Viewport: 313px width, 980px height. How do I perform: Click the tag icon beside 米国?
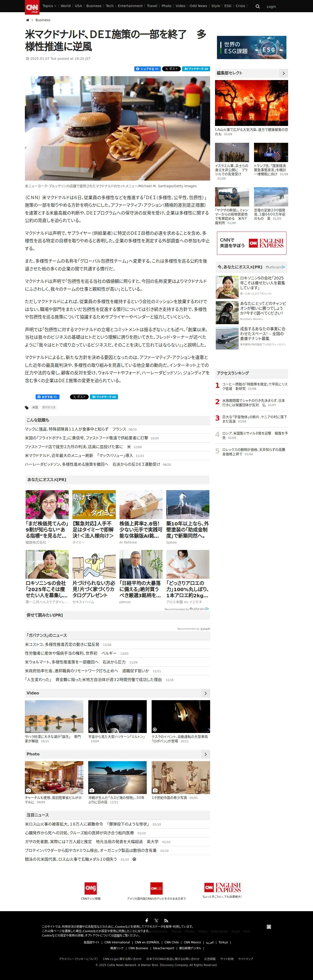pyautogui.click(x=27, y=408)
